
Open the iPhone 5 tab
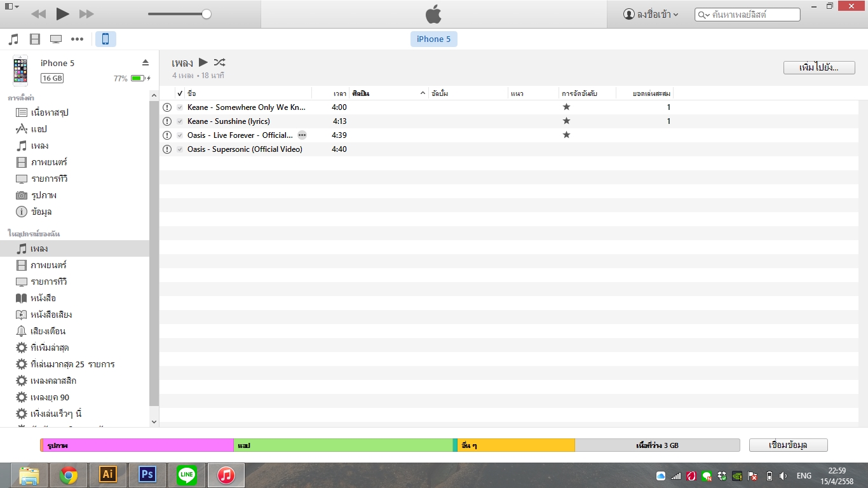pyautogui.click(x=434, y=39)
